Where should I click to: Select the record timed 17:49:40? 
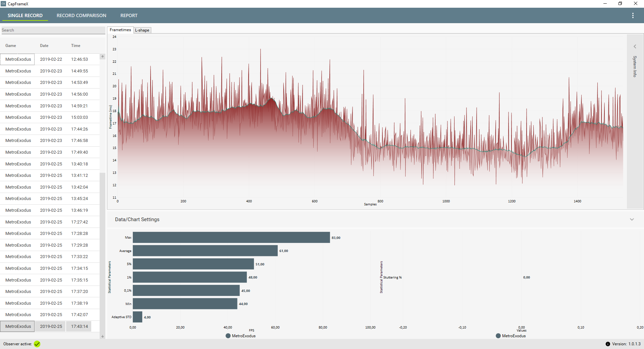[x=50, y=152]
